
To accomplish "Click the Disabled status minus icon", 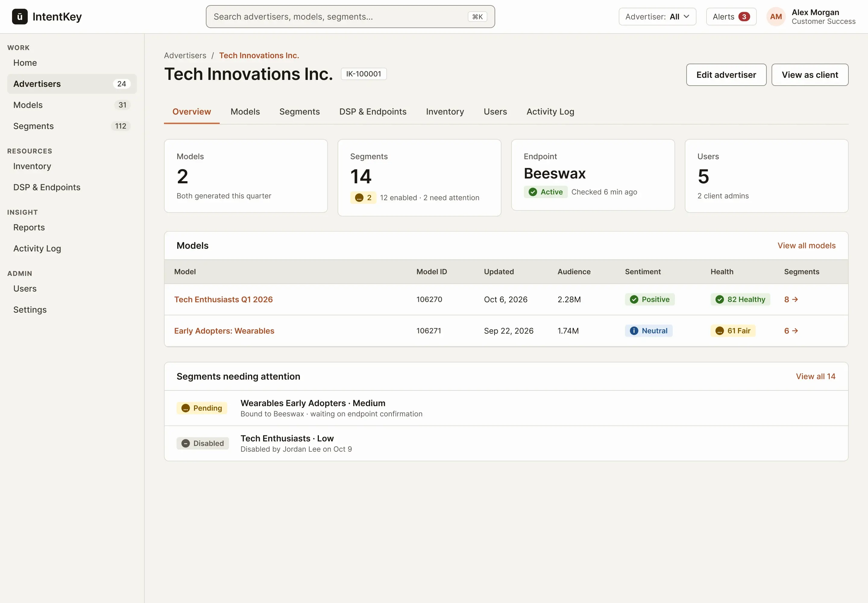I will pos(185,443).
